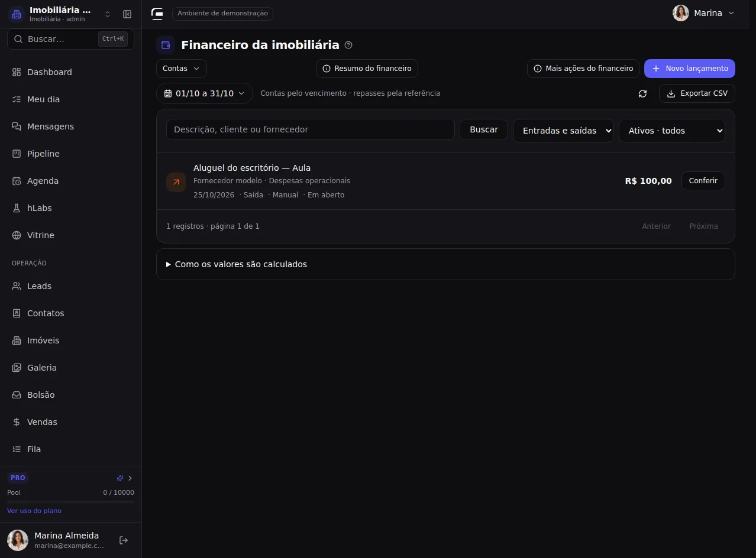Click the R$ 100,00 amount

648,181
